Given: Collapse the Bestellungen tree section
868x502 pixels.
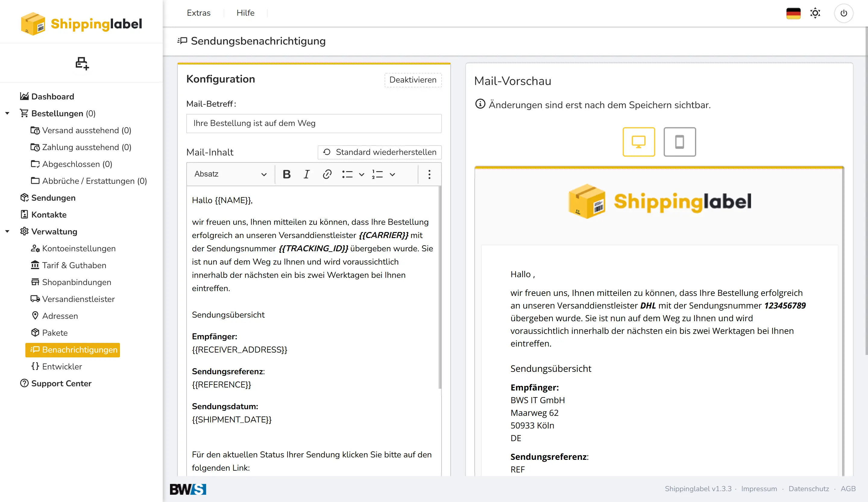Looking at the screenshot, I should pos(7,113).
